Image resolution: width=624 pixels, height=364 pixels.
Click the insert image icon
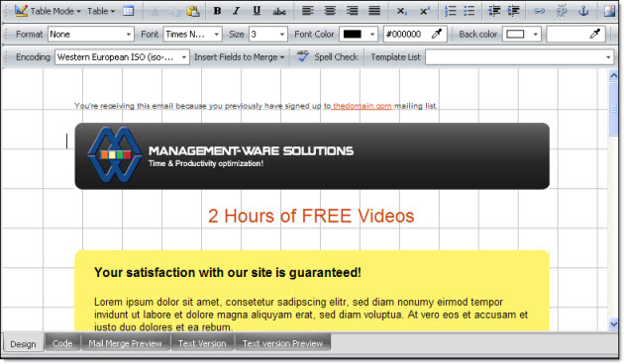coord(610,11)
